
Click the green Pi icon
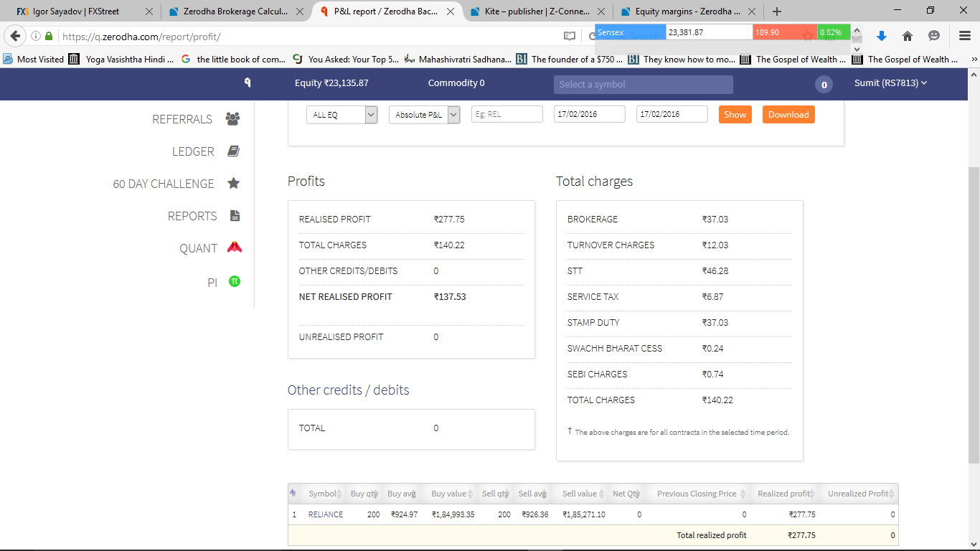tap(234, 281)
